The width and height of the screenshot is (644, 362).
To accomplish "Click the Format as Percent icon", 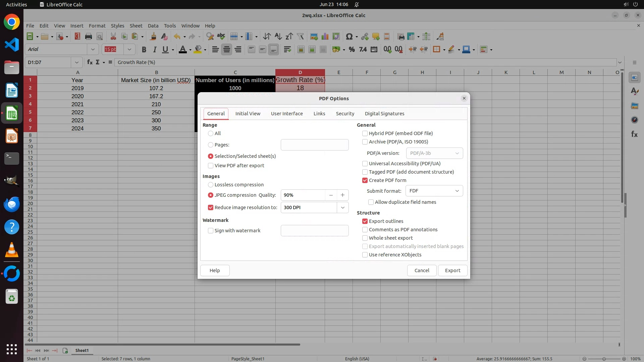I will [352, 50].
